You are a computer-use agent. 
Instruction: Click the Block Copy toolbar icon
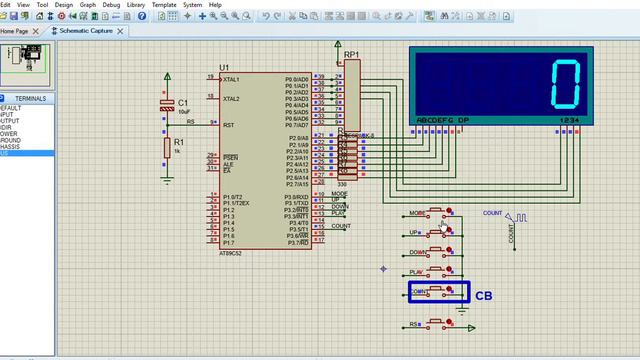coord(329,16)
